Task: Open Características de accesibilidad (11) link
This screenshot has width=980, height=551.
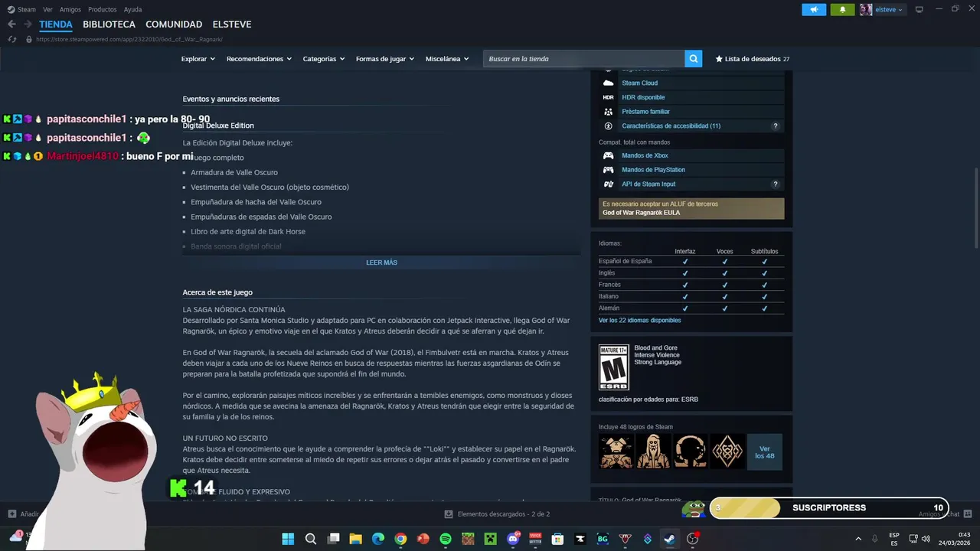Action: click(671, 126)
